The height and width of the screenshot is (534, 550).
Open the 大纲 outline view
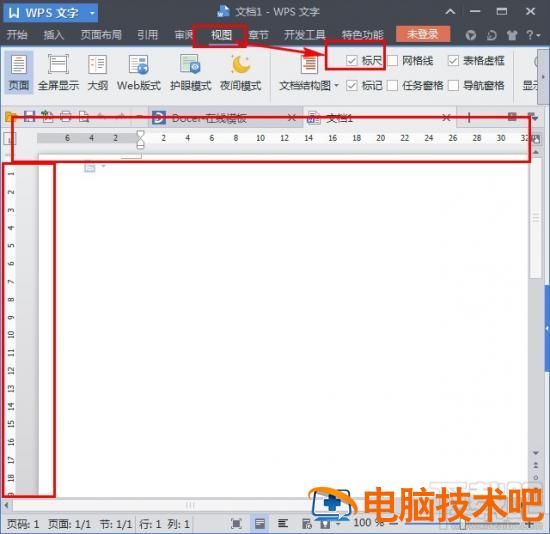tap(98, 72)
